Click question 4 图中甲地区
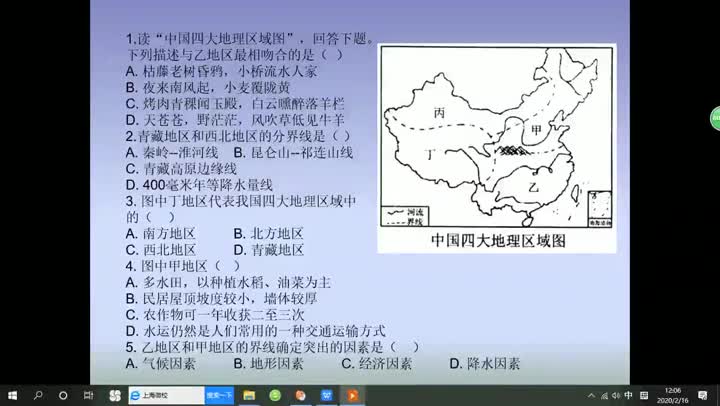This screenshot has height=406, width=720. (x=183, y=266)
